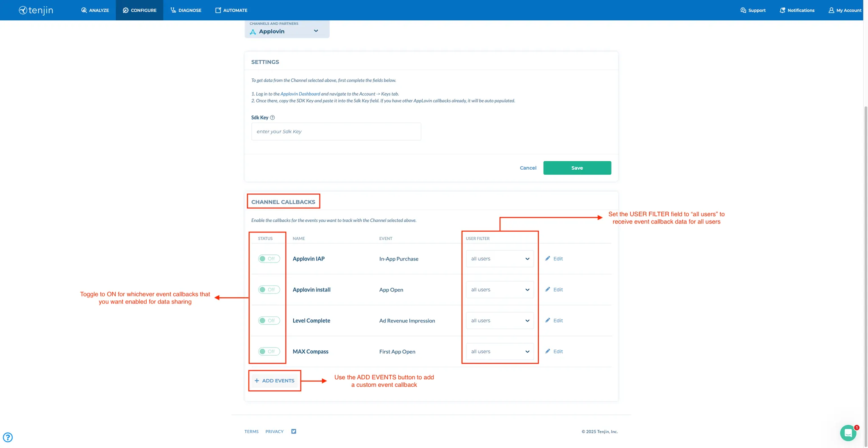The width and height of the screenshot is (868, 448).
Task: Edit the Applovin install callback
Action: click(554, 290)
